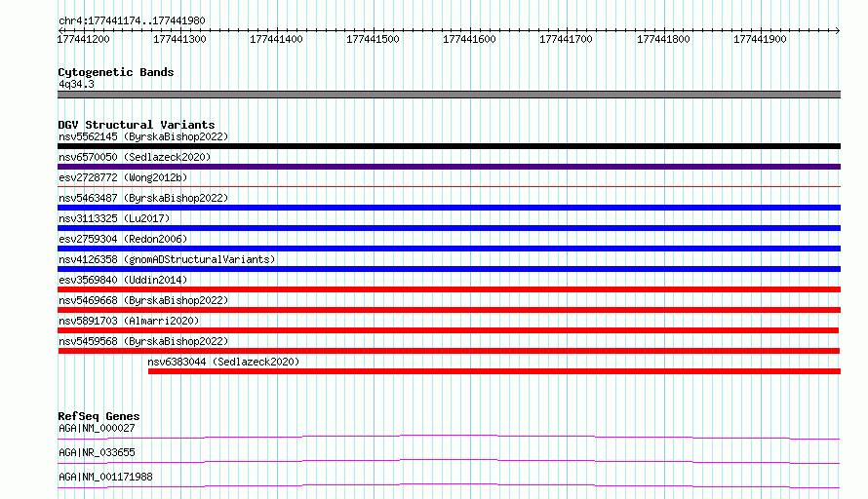Click ruler tick label 177441200
Viewport: 868px width, 499px height.
point(84,39)
